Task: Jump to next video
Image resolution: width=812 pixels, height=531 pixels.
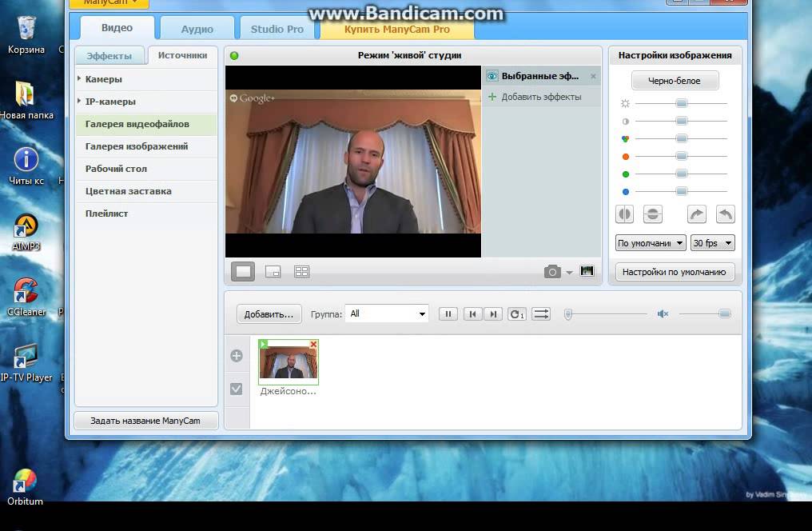Action: pyautogui.click(x=493, y=314)
